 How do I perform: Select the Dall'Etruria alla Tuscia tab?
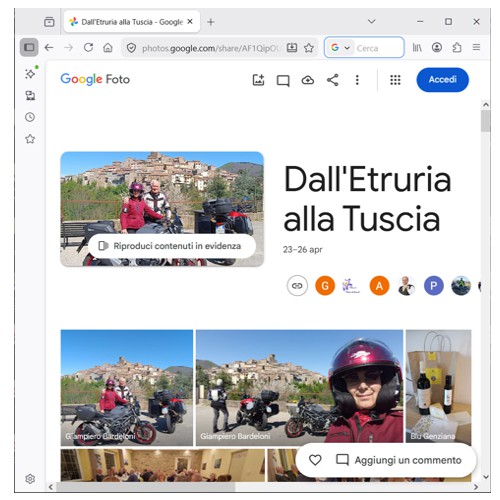tap(132, 22)
